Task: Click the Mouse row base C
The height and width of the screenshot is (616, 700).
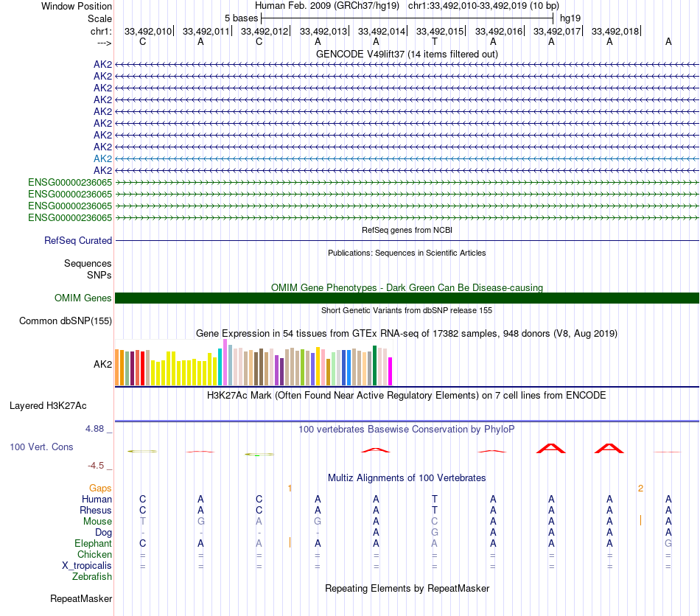Action: tap(435, 522)
